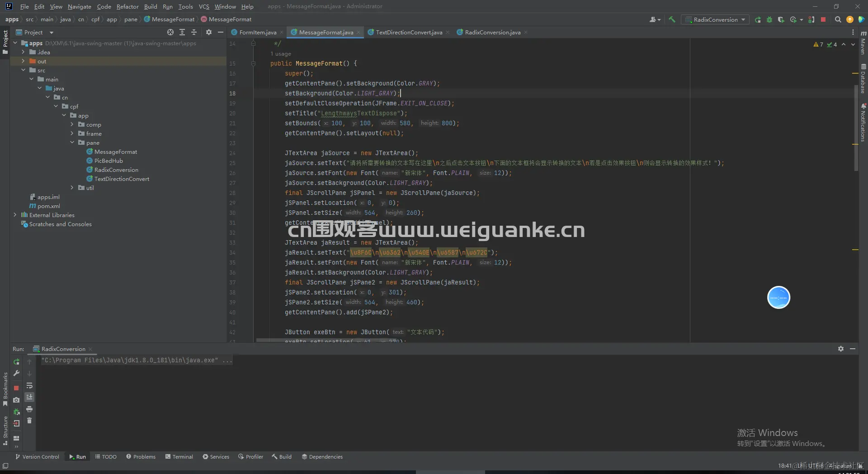The image size is (868, 474).
Task: Click the Profile run icon in toolbar
Action: [x=793, y=19]
